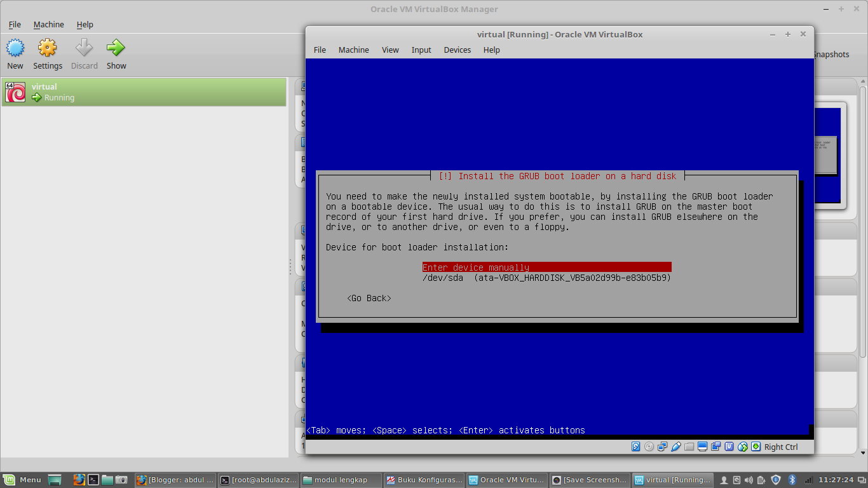Viewport: 868px width, 488px height.
Task: Click network adapters icon in VM status bar
Action: coord(663,447)
